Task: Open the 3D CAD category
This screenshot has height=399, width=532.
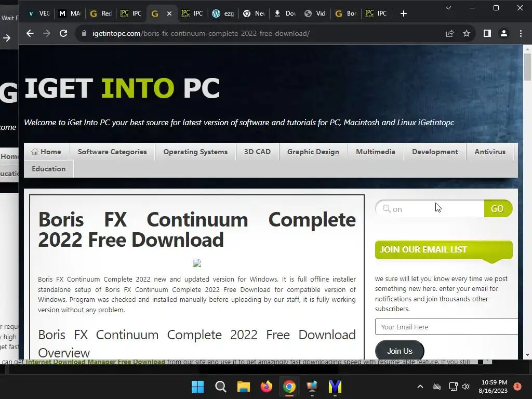Action: pos(258,152)
